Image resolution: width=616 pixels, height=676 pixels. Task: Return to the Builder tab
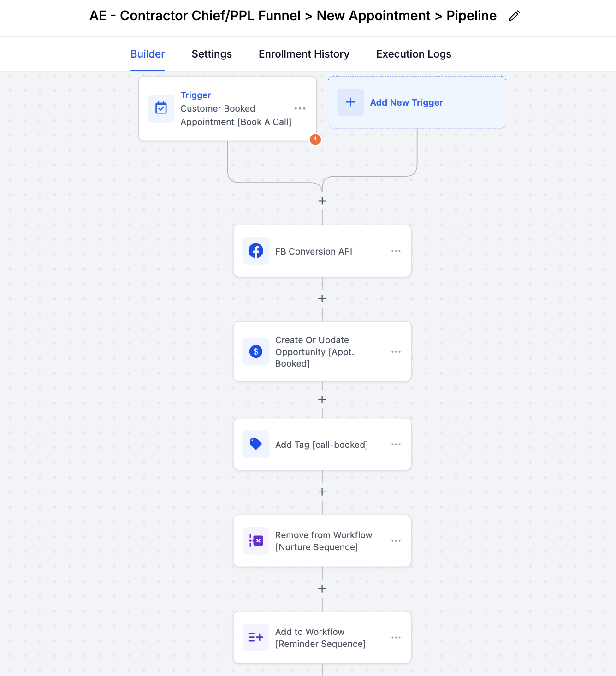[x=148, y=54]
